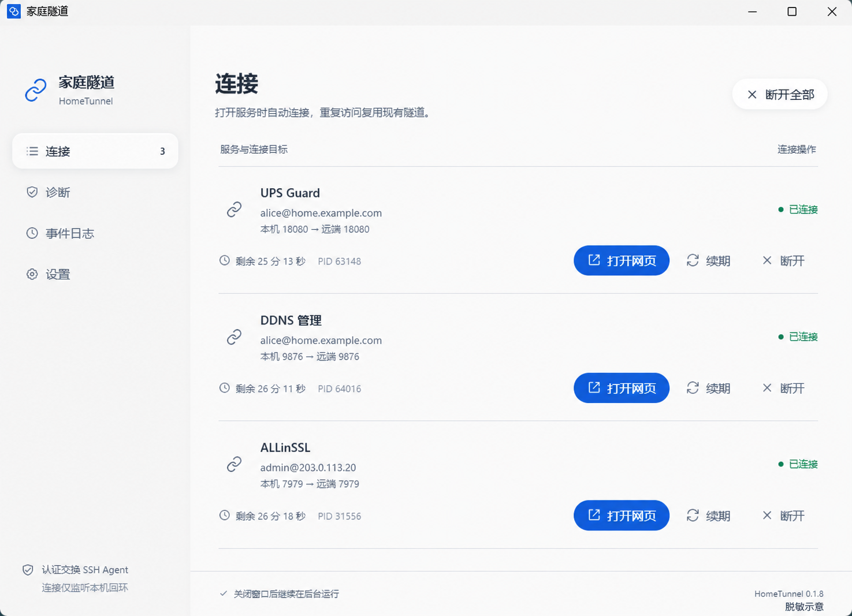The image size is (852, 616).
Task: Open the ALLinSSL web page
Action: [x=622, y=516]
